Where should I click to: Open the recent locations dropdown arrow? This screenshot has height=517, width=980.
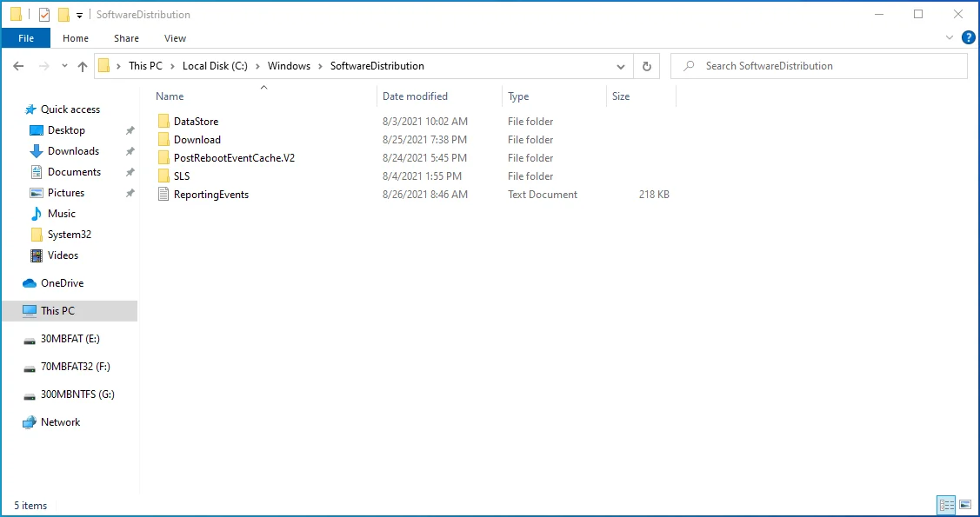click(x=64, y=66)
